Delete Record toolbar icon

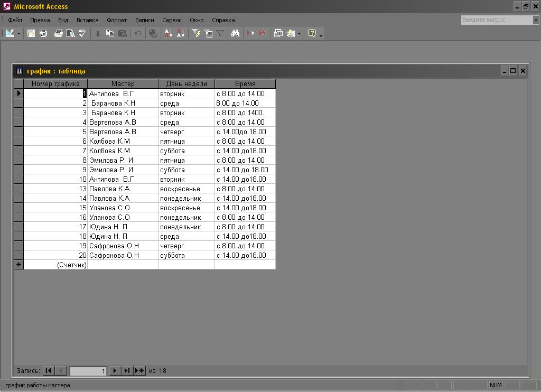263,33
